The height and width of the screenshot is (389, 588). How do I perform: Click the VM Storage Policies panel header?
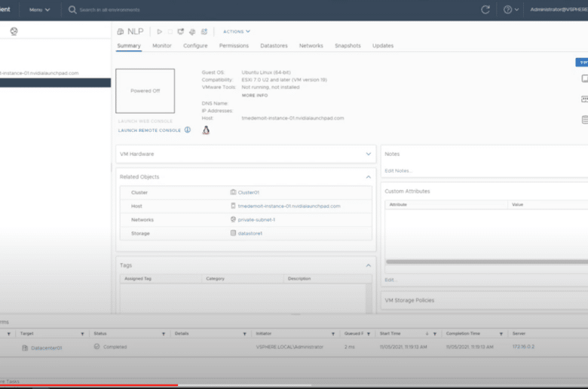click(485, 301)
